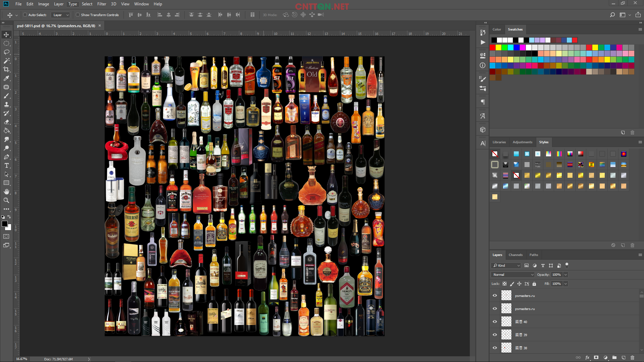The width and height of the screenshot is (644, 362).
Task: Select the Horizontal Type tool
Action: [6, 165]
